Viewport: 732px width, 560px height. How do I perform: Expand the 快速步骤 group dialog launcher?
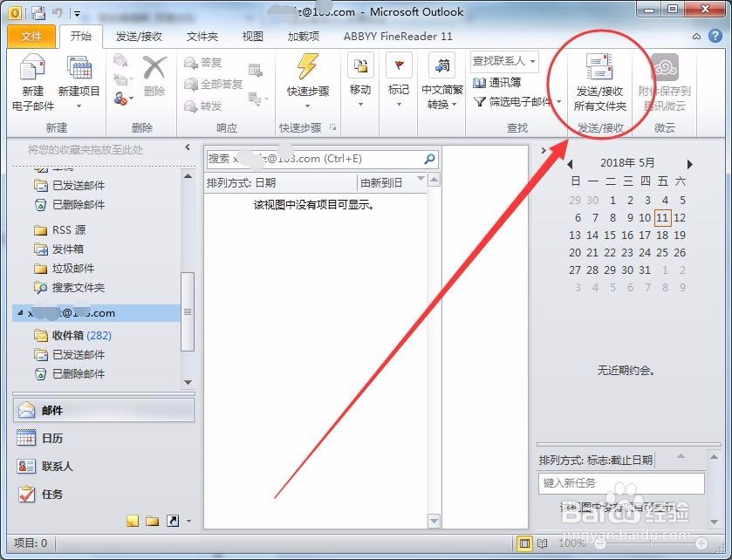(x=333, y=127)
